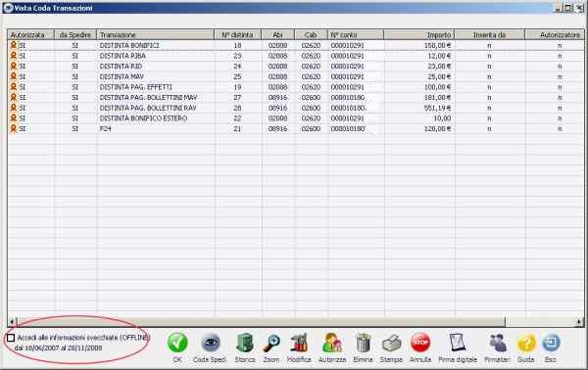The width and height of the screenshot is (588, 370).
Task: Click the window title bar application icon
Action: click(x=8, y=8)
